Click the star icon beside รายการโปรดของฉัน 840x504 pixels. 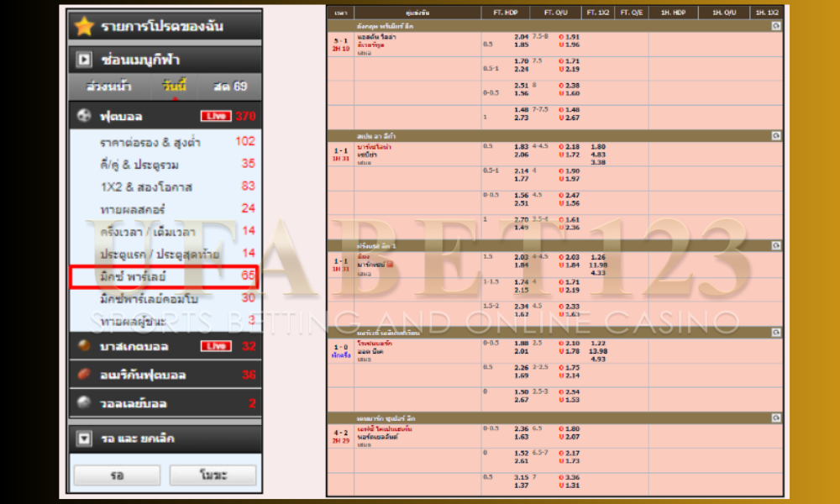pyautogui.click(x=84, y=26)
